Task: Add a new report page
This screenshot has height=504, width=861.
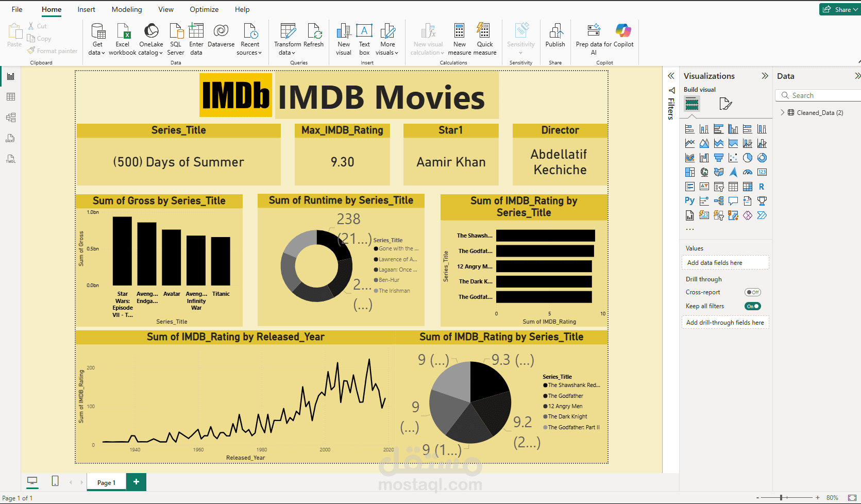Action: tap(136, 482)
